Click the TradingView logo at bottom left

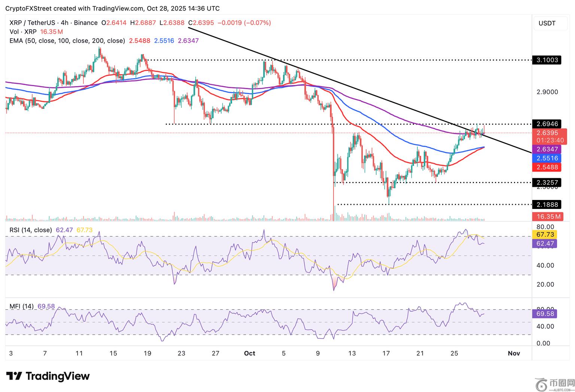[x=48, y=376]
